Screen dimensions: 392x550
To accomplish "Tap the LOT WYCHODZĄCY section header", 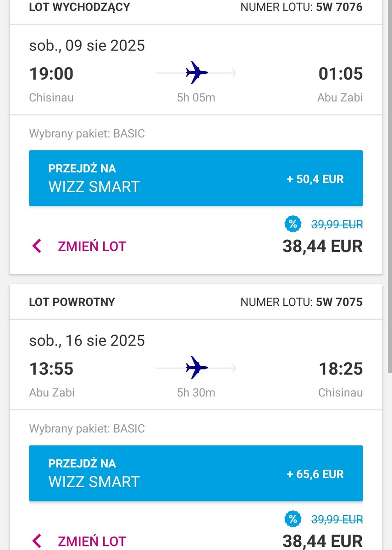I will point(79,7).
